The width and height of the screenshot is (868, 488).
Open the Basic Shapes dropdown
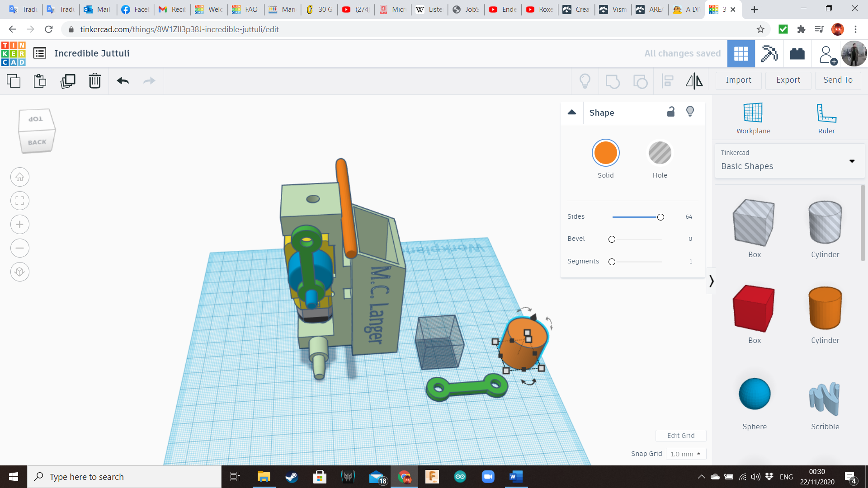tap(789, 161)
